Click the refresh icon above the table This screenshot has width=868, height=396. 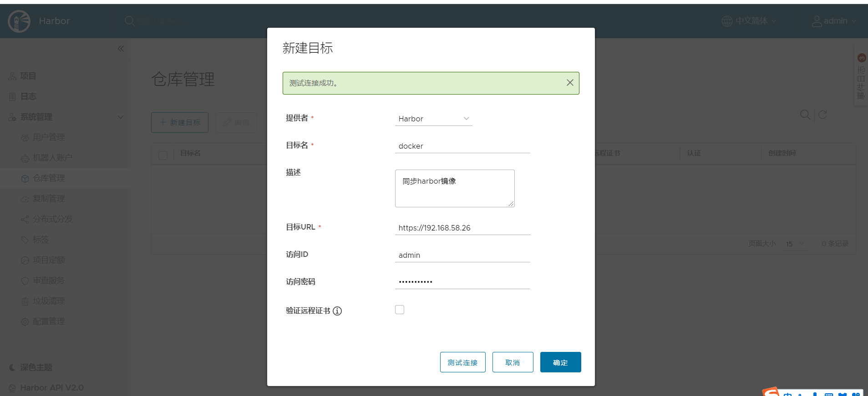click(x=822, y=115)
